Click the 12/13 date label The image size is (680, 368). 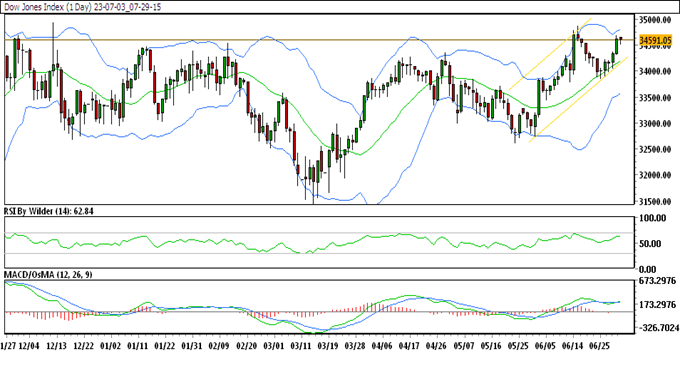tap(56, 345)
